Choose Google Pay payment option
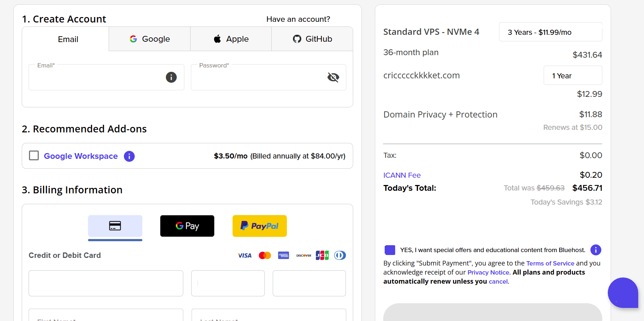The height and width of the screenshot is (321, 644). [187, 226]
